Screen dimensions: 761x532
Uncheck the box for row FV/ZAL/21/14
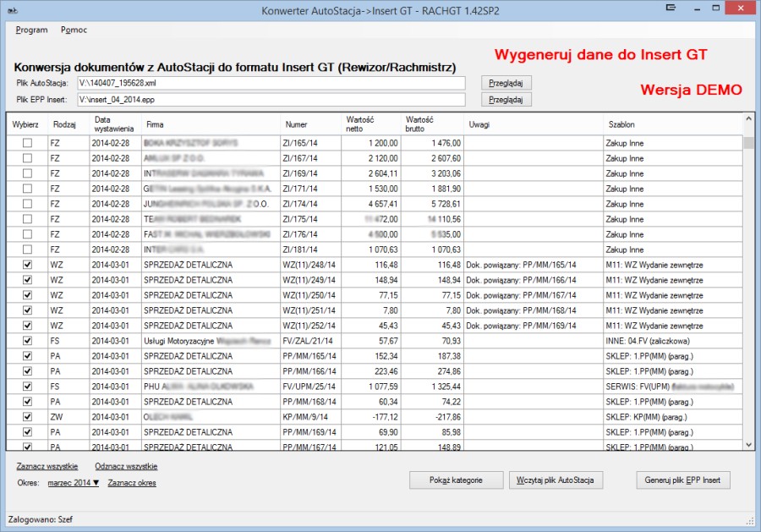[27, 341]
